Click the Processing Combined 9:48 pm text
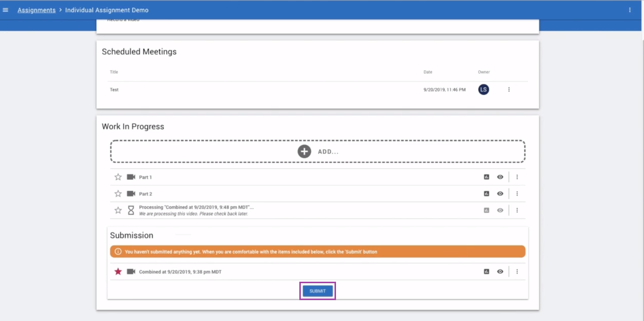Screen dimensions: 644x321 pos(196,207)
